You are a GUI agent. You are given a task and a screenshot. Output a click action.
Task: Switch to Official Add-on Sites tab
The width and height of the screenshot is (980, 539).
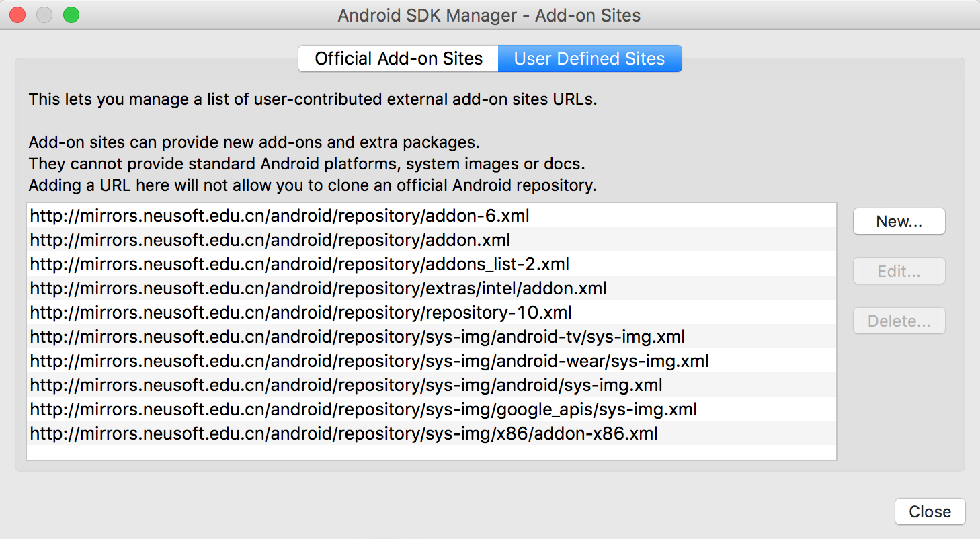(398, 58)
